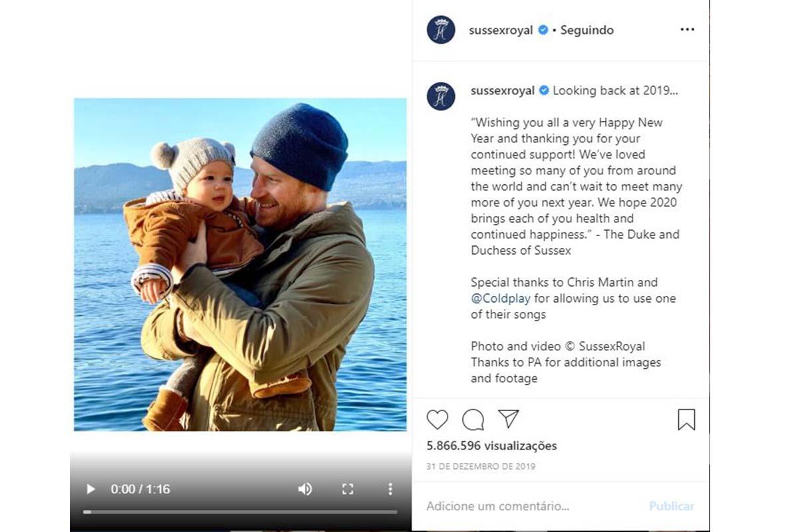
Task: Open video options three-dot menu
Action: [390, 489]
